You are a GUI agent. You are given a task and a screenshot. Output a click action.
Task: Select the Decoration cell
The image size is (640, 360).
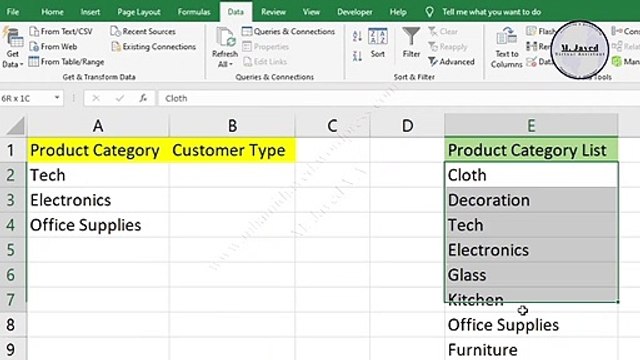[531, 200]
